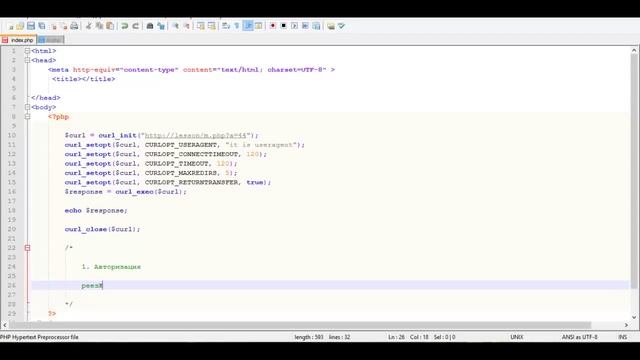Zoom out using the toolbar magnifier
640x360 pixels.
point(187,26)
